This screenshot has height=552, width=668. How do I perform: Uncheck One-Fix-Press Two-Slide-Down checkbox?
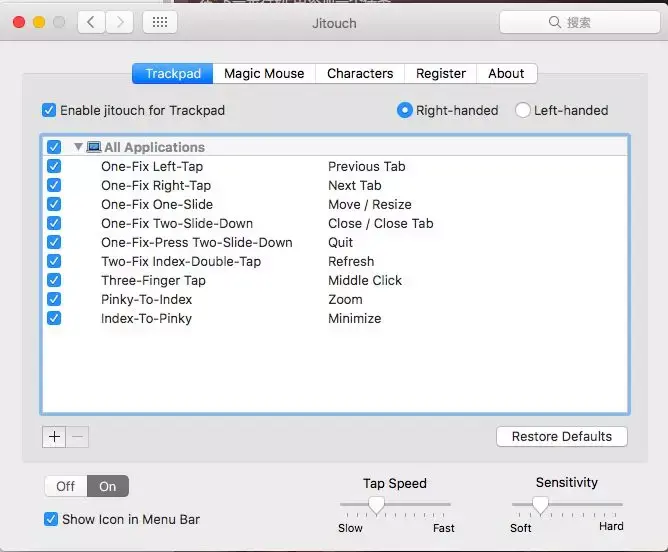(54, 242)
